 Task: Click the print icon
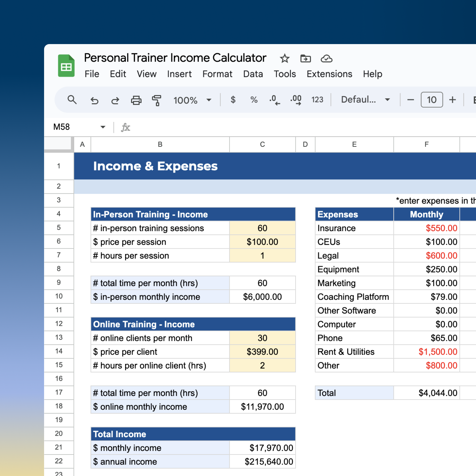[x=136, y=100]
